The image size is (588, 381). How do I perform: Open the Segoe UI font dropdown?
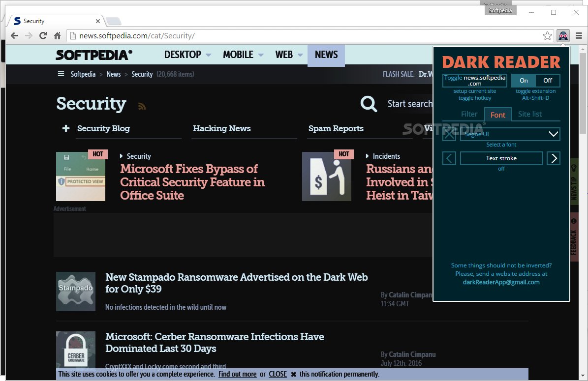tap(510, 134)
